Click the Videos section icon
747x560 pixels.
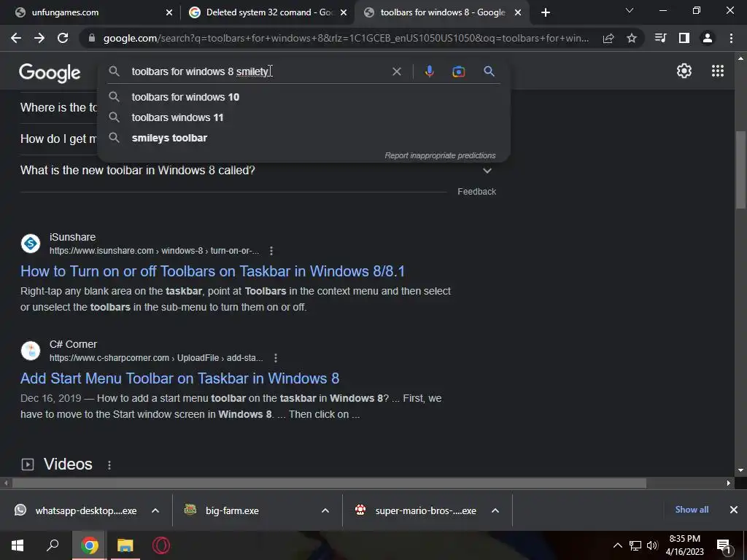pos(28,464)
